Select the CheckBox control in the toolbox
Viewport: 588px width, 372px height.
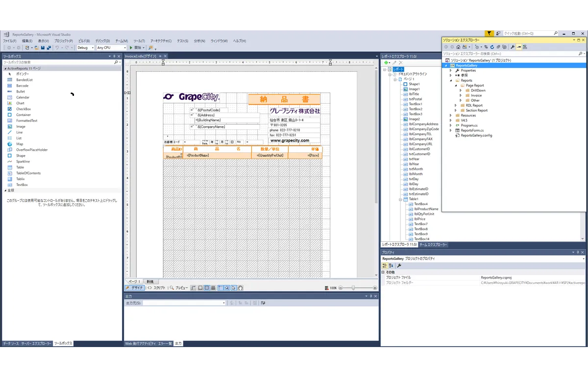tap(24, 109)
